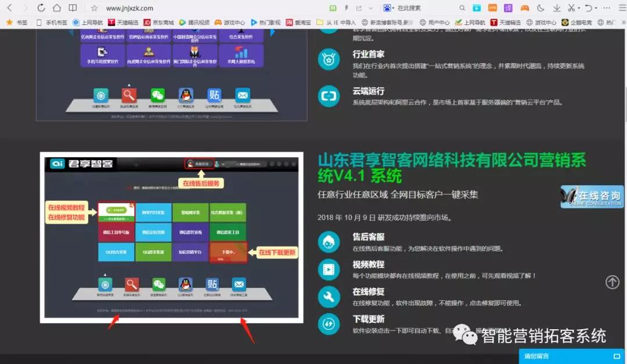The image size is (627, 364).
Task: Open downloads with the download arrow icon
Action: click(557, 8)
